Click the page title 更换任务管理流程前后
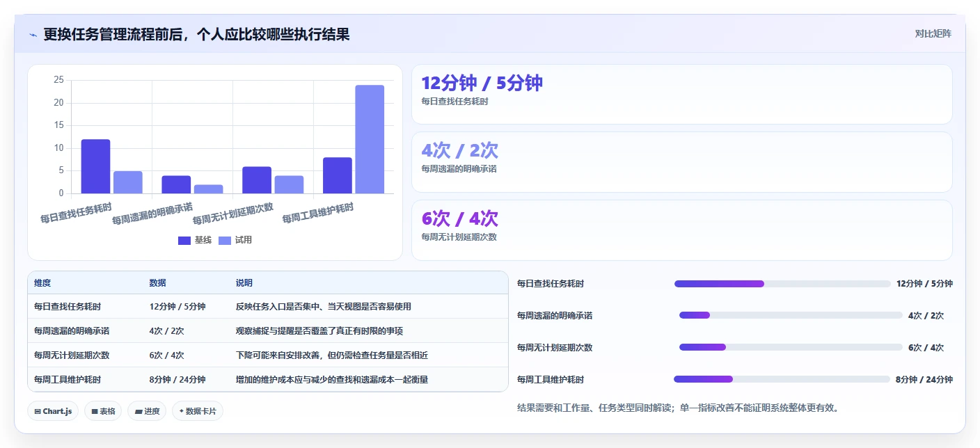Screen dimensions: 980x448 pos(196,34)
